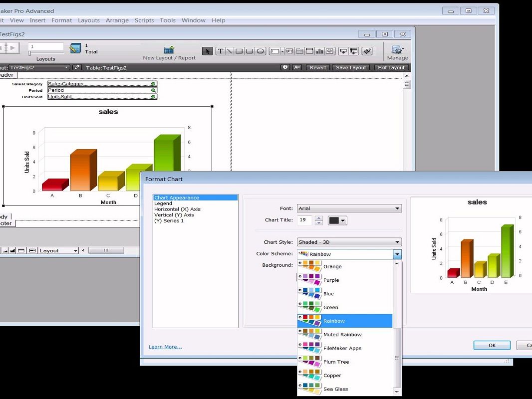Image resolution: width=532 pixels, height=399 pixels.
Task: Open the Layouts menu
Action: (x=88, y=20)
